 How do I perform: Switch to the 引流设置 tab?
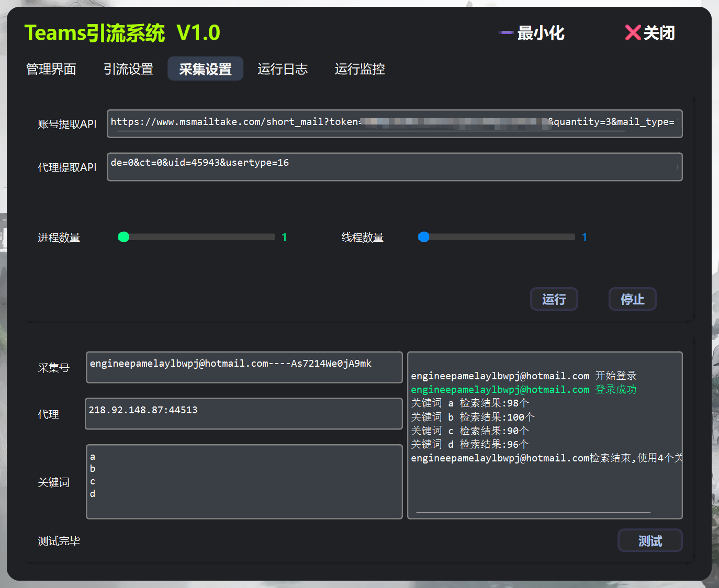point(128,69)
